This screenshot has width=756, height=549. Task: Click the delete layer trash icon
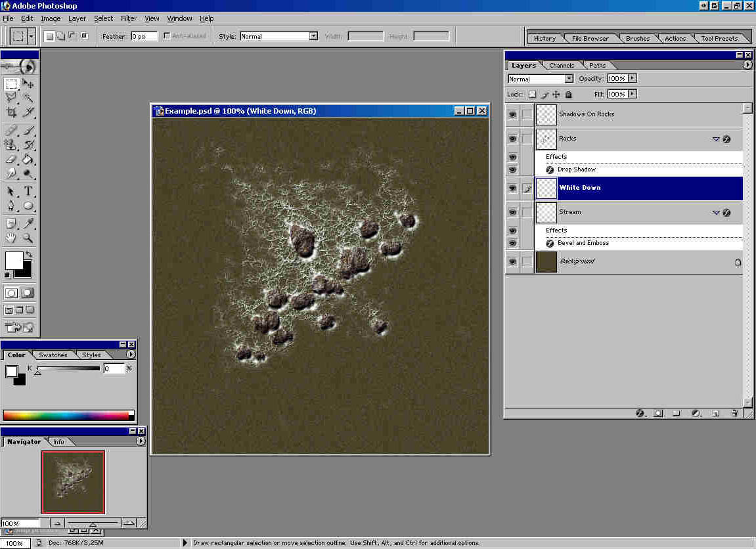[x=734, y=414]
